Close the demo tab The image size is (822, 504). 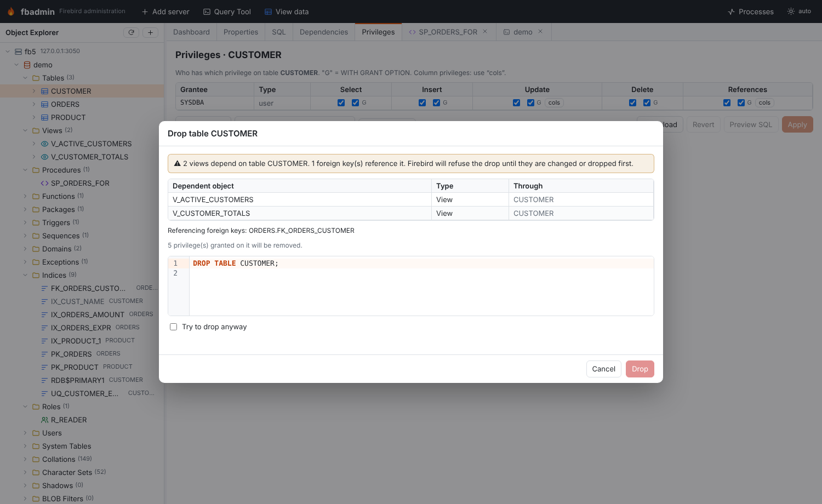(540, 31)
